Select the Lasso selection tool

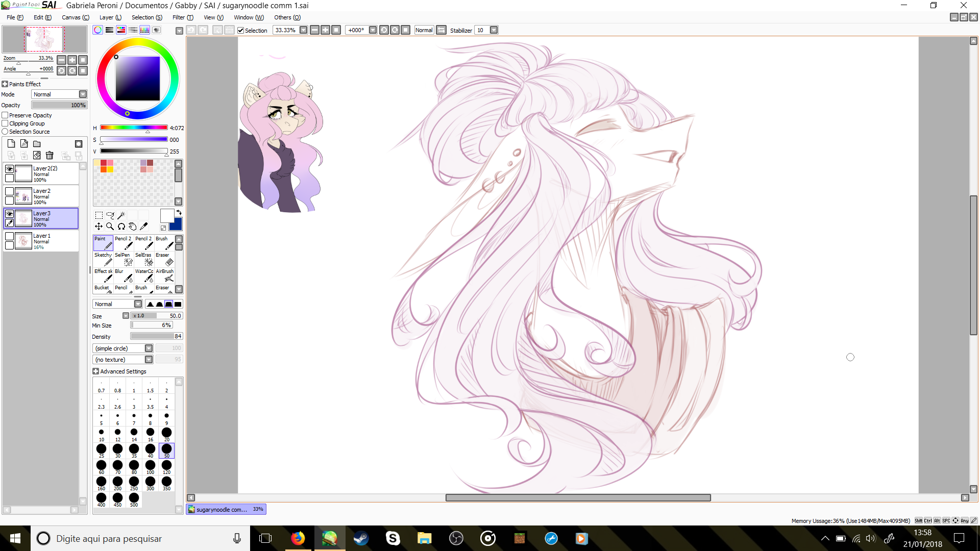pos(110,215)
